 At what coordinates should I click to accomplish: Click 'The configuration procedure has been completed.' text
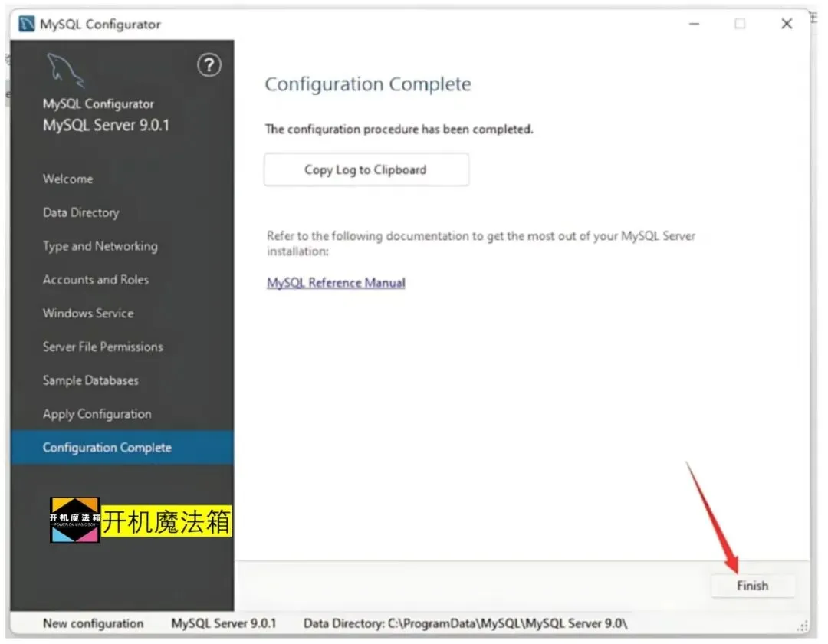399,130
